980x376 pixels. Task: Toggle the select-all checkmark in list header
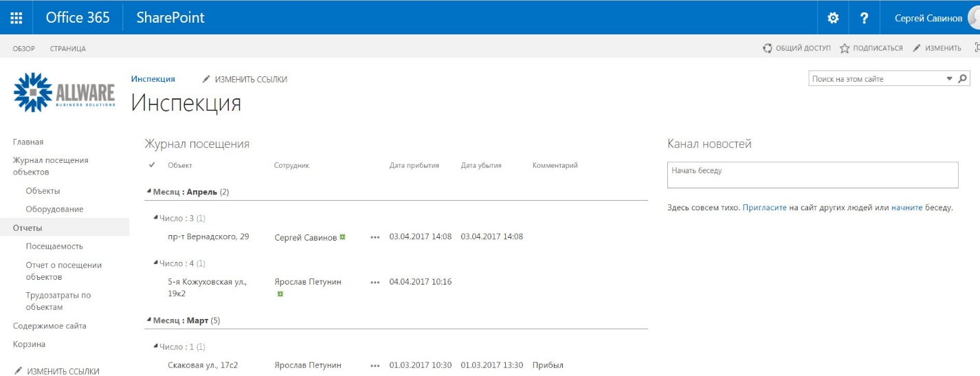152,165
